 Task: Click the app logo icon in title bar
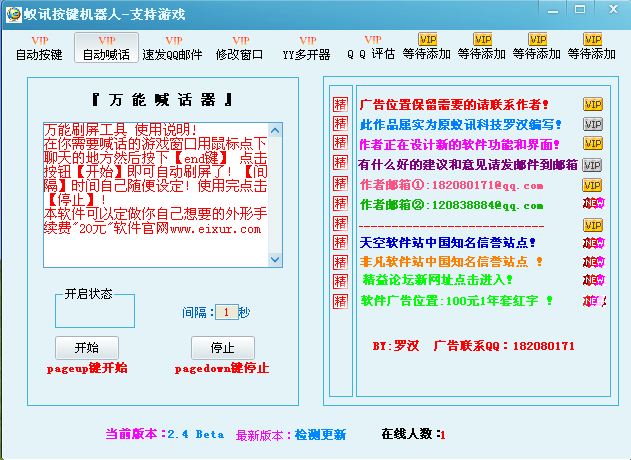[14, 14]
